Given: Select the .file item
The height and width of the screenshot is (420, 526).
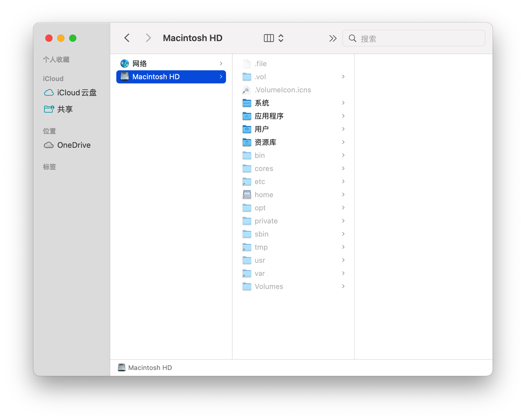Looking at the screenshot, I should tap(293, 64).
